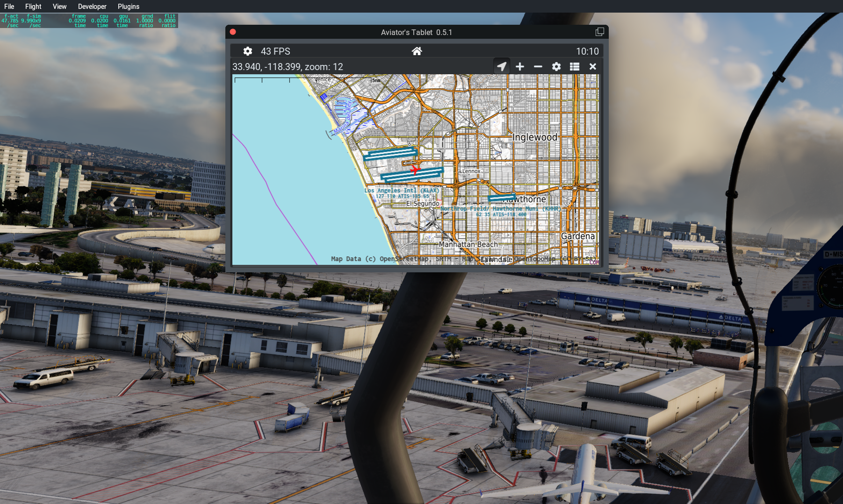
Task: Click the Venice label on the map
Action: click(x=323, y=79)
